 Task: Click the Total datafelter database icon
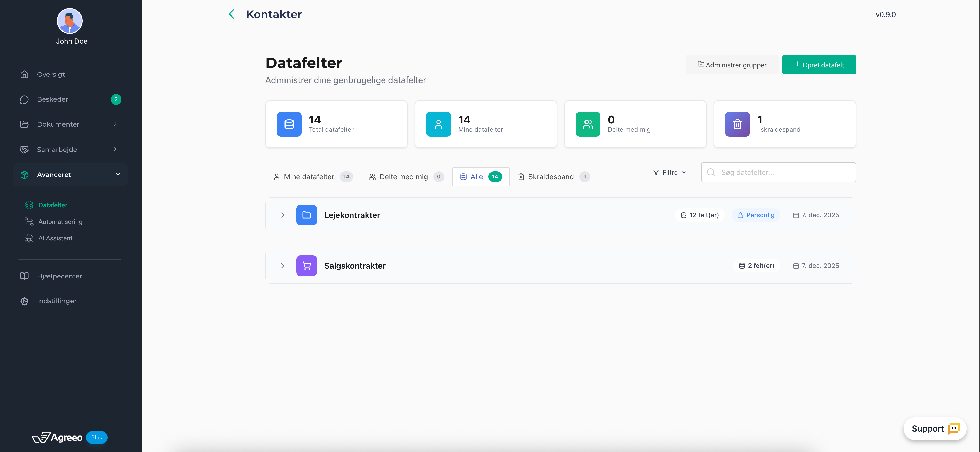pyautogui.click(x=289, y=124)
